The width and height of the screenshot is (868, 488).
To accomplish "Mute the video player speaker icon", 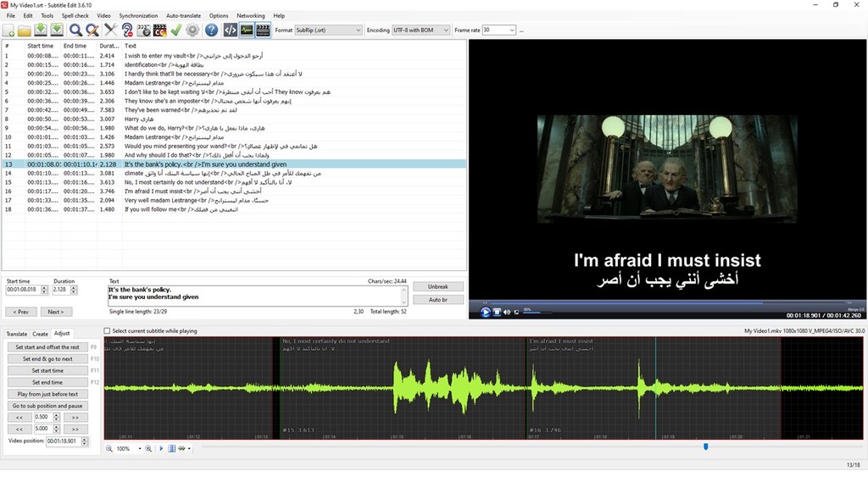I will (507, 312).
